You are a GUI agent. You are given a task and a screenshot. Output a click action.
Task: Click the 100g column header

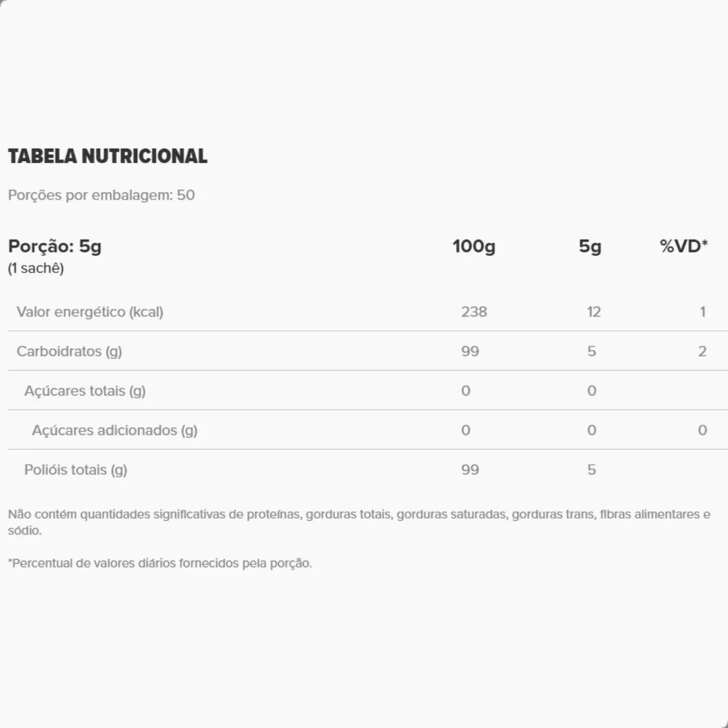474,246
